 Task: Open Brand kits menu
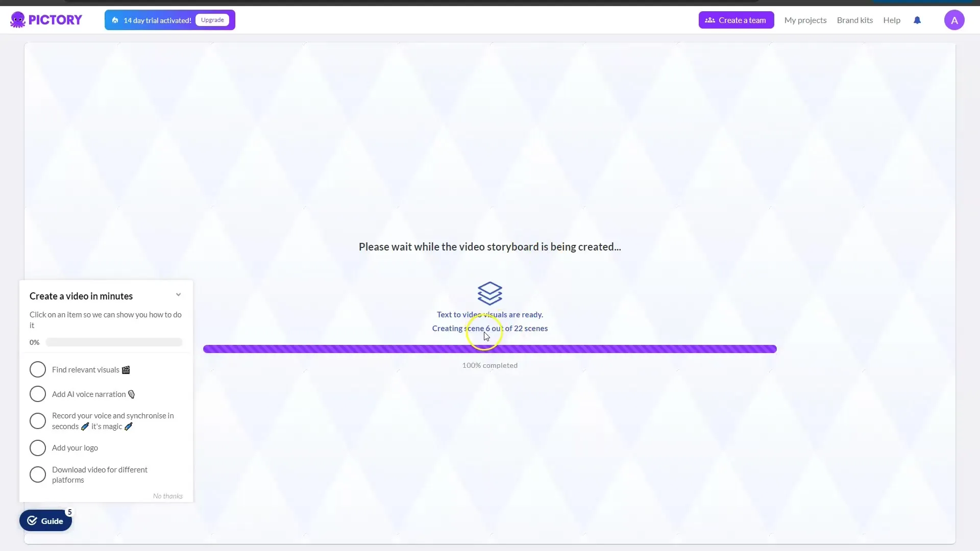pyautogui.click(x=854, y=19)
